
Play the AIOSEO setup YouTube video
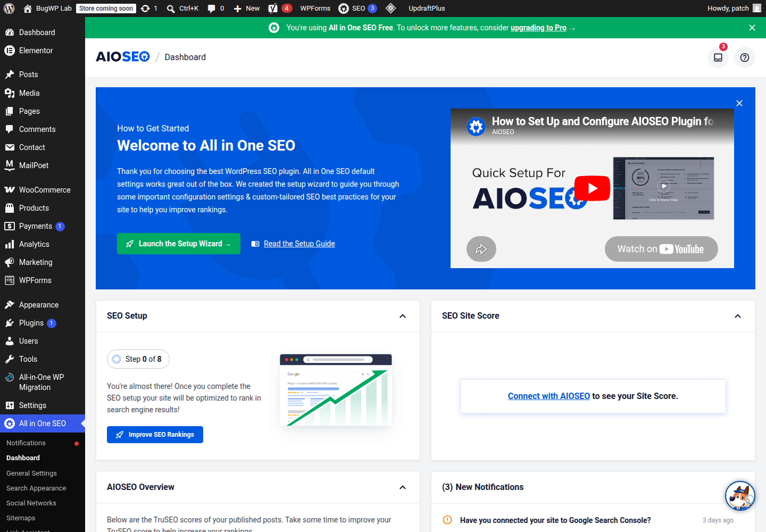592,188
